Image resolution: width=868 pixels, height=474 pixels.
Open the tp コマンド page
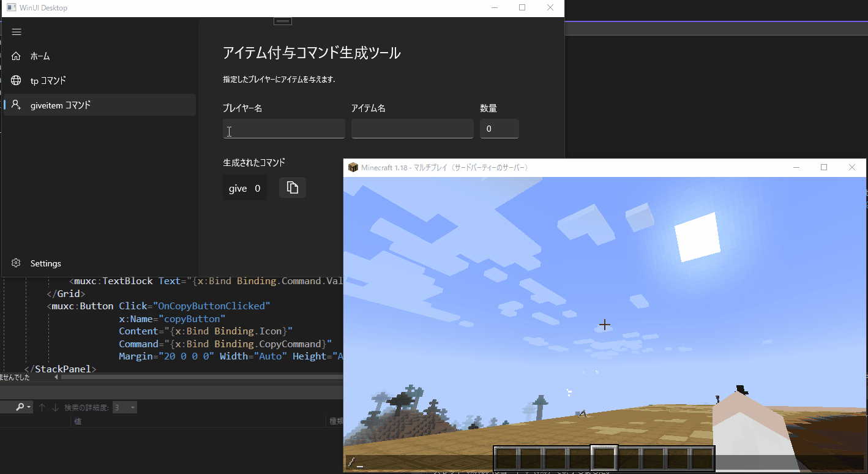tap(100, 80)
